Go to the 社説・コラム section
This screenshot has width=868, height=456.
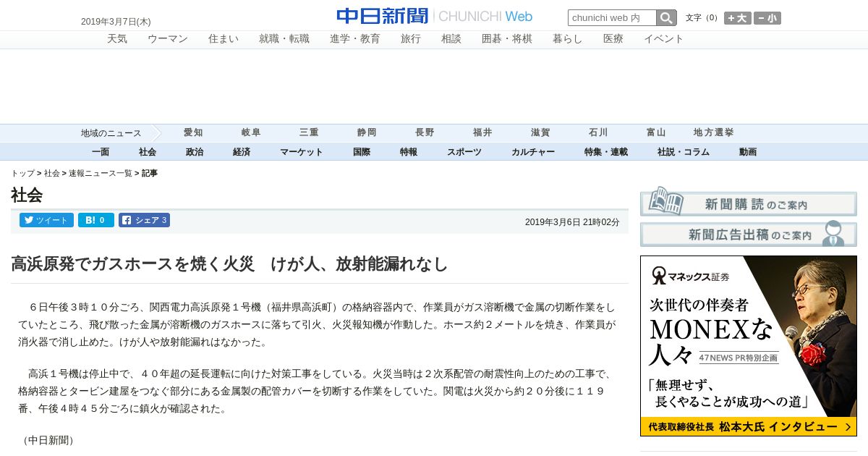[684, 152]
